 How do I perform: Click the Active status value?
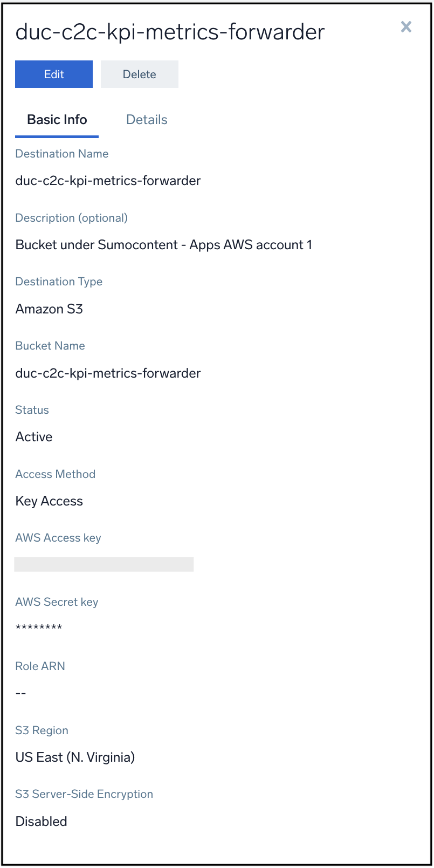coord(33,437)
